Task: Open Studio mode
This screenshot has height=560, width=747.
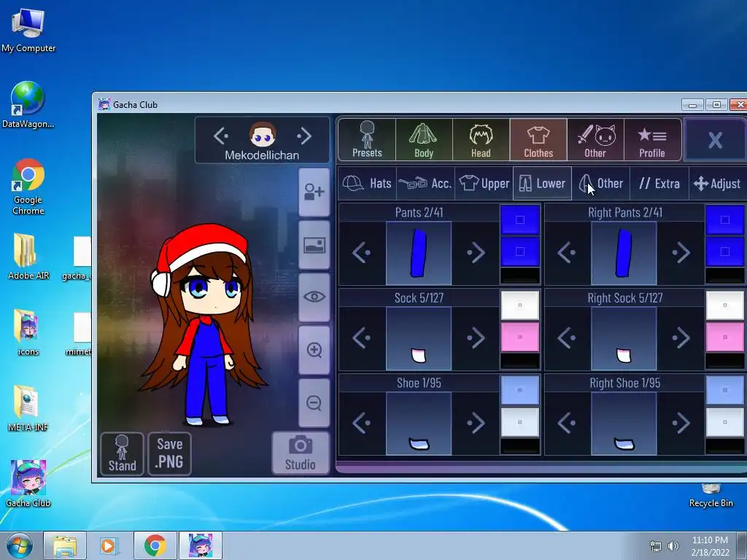Action: click(x=300, y=453)
